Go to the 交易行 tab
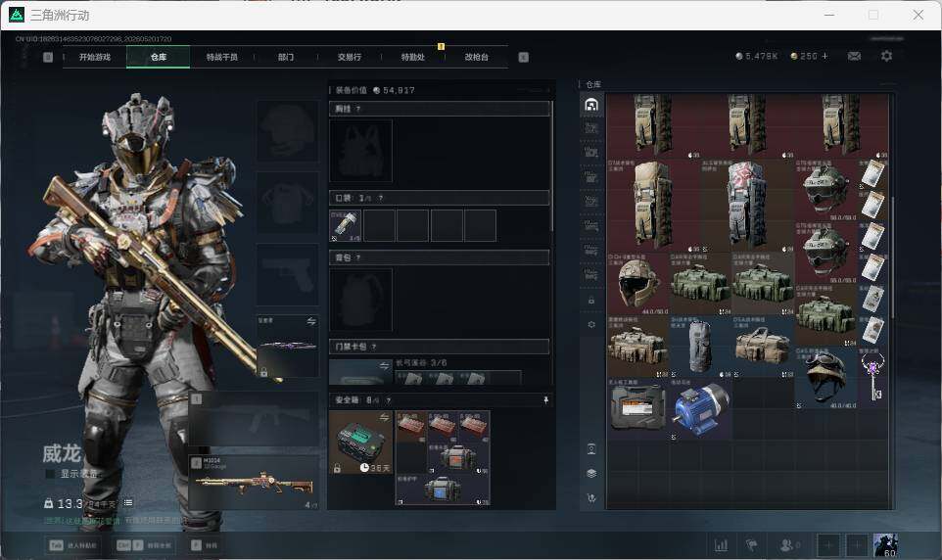Image resolution: width=942 pixels, height=560 pixels. 349,57
